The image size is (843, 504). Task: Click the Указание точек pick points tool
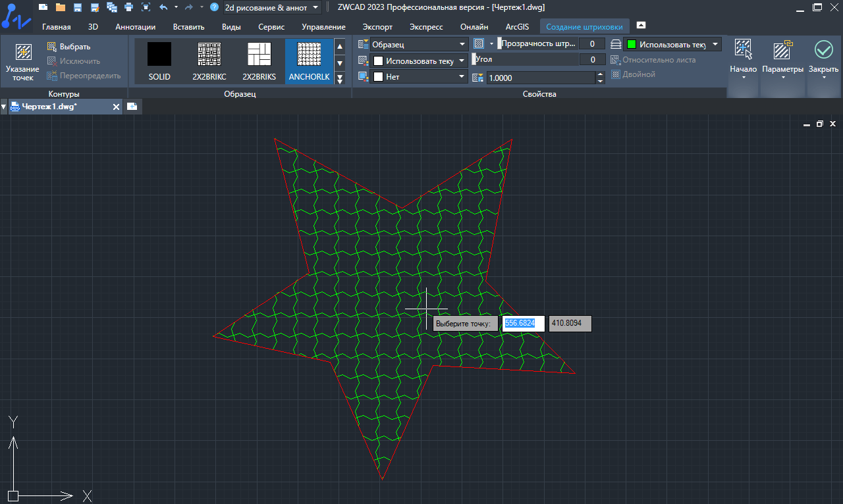point(23,63)
